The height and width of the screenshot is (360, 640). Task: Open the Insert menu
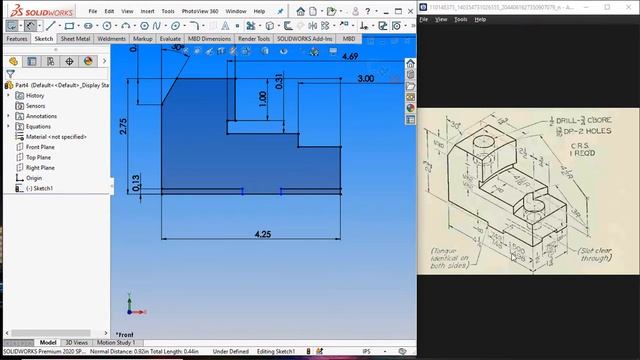pyautogui.click(x=147, y=11)
